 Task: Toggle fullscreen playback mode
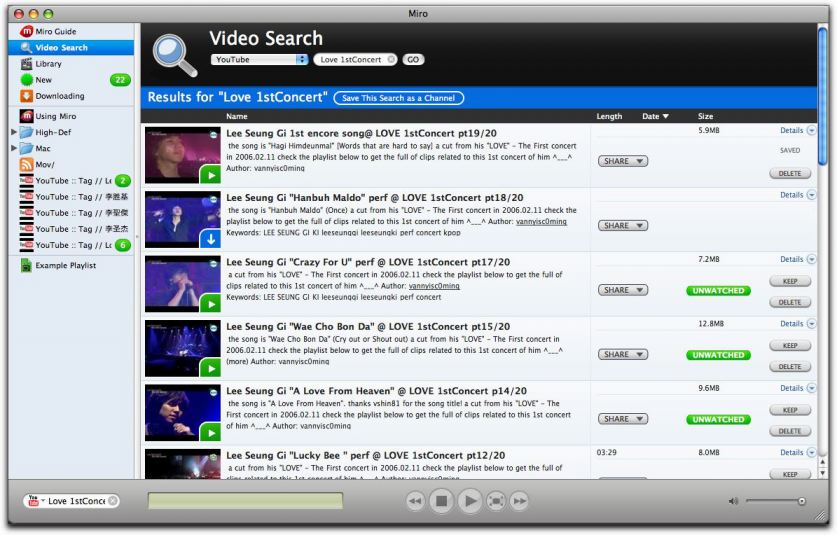point(496,501)
